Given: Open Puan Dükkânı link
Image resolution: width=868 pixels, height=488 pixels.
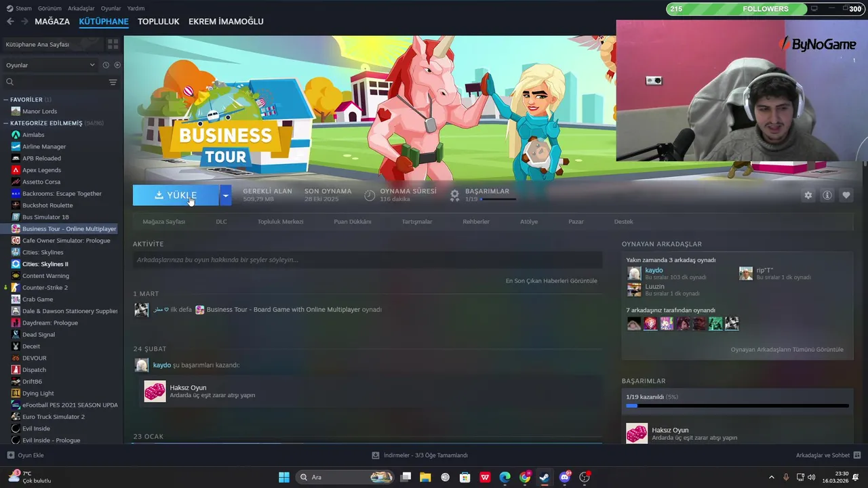Looking at the screenshot, I should coord(353,222).
